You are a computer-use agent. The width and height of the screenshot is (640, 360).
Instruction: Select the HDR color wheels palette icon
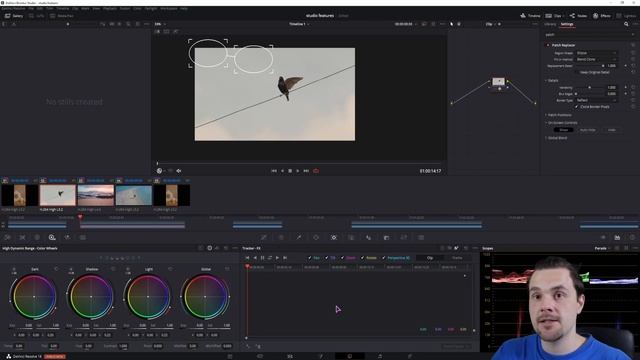click(52, 237)
